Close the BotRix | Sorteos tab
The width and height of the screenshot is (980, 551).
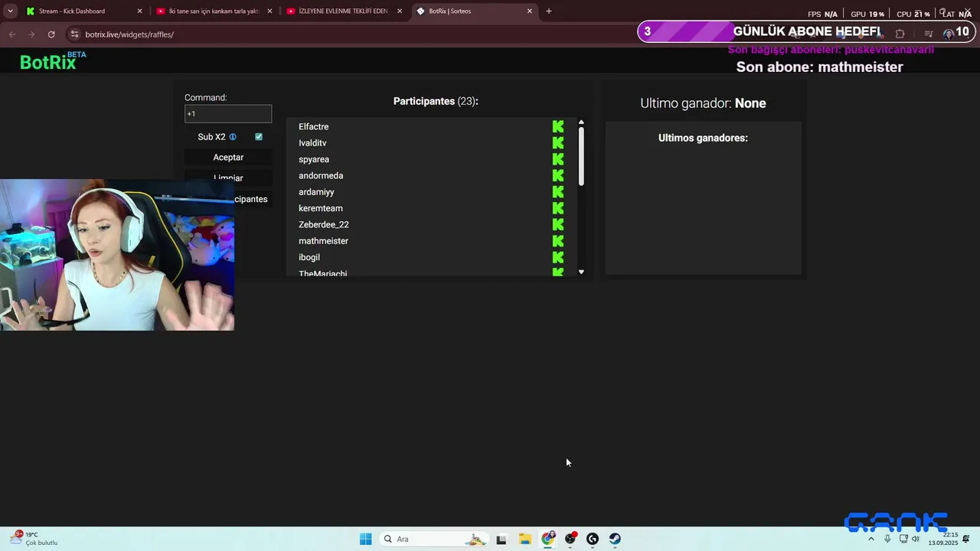click(x=530, y=11)
